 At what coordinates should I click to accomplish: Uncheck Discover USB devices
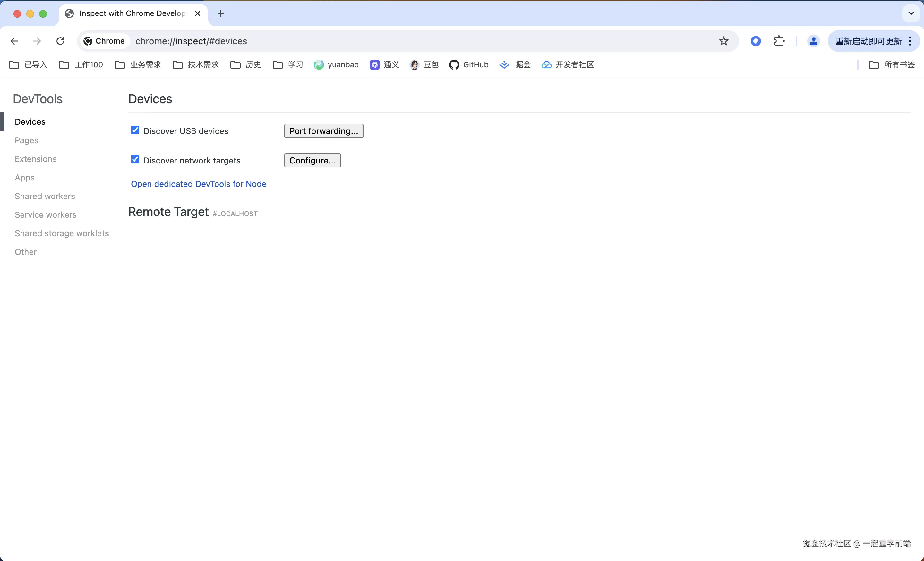[x=135, y=130]
